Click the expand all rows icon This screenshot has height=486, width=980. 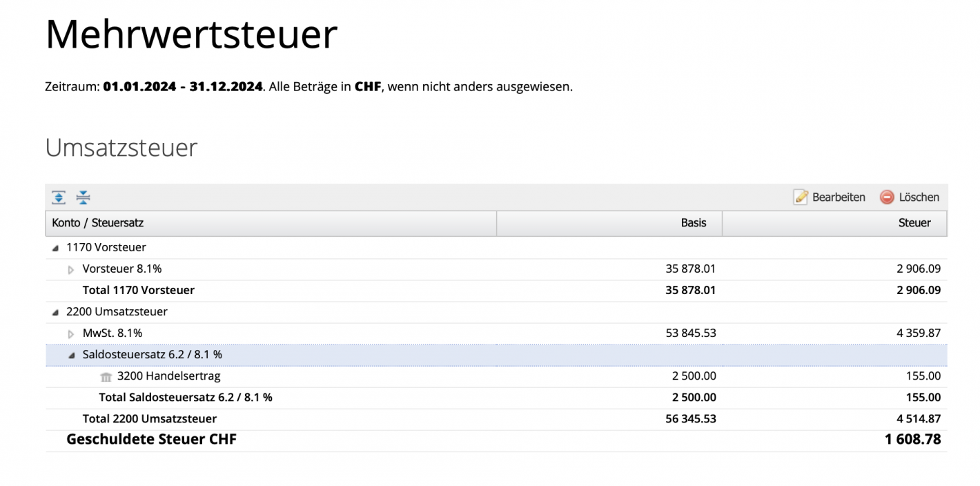point(59,197)
